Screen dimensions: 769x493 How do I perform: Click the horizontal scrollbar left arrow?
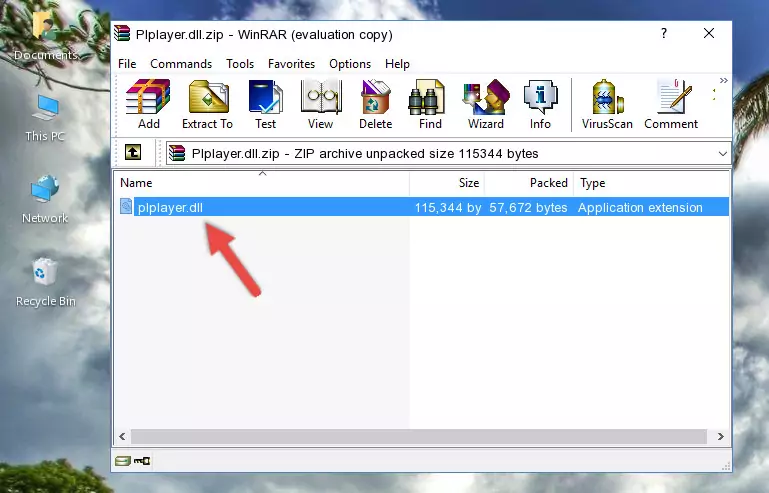click(122, 436)
